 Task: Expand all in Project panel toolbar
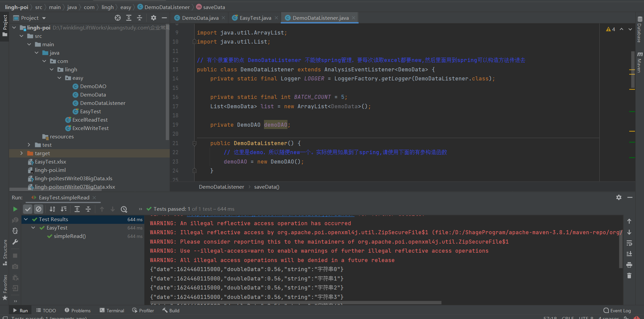point(129,18)
